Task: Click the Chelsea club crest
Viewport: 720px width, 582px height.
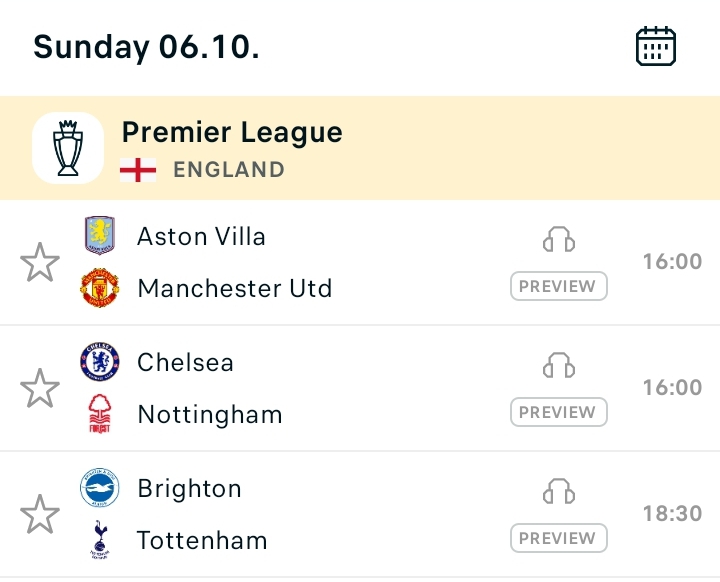Action: 100,362
